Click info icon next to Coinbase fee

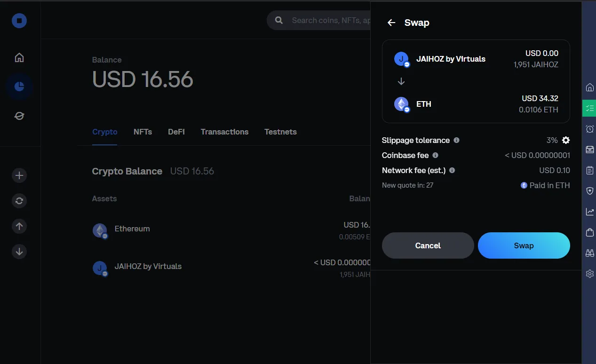point(435,155)
